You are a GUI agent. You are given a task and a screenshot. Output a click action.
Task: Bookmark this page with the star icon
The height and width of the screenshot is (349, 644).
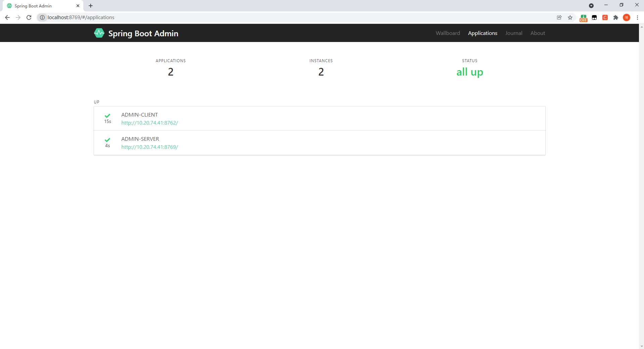tap(570, 17)
